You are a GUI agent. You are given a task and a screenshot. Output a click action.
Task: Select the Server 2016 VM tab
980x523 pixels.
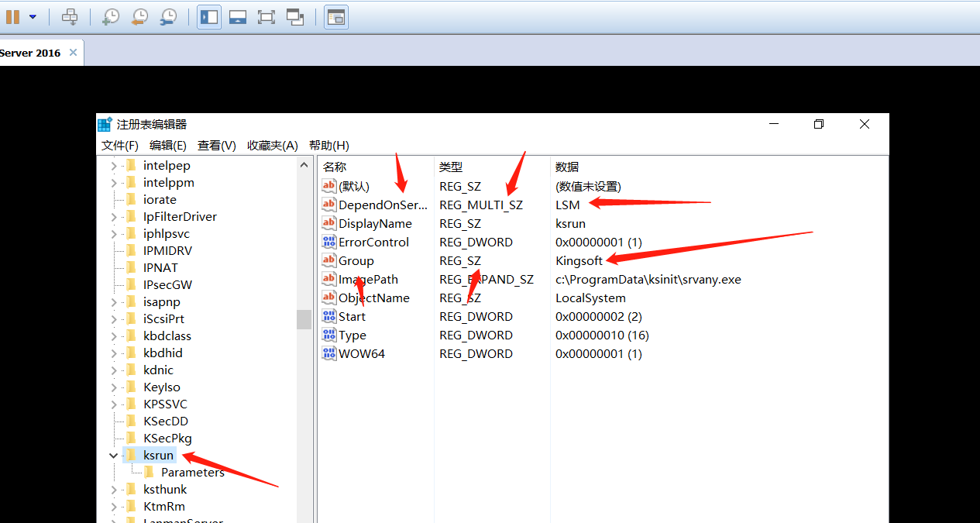coord(30,53)
